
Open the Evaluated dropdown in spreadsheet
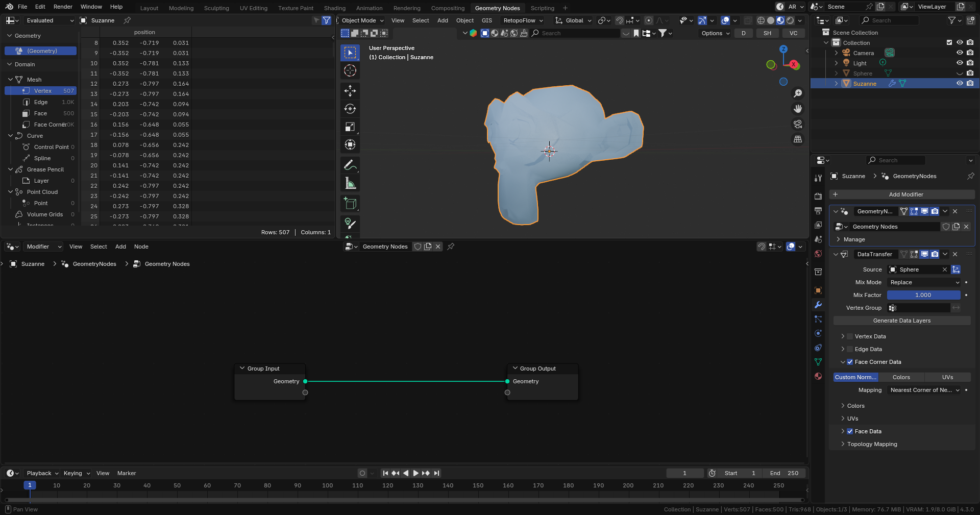(50, 20)
